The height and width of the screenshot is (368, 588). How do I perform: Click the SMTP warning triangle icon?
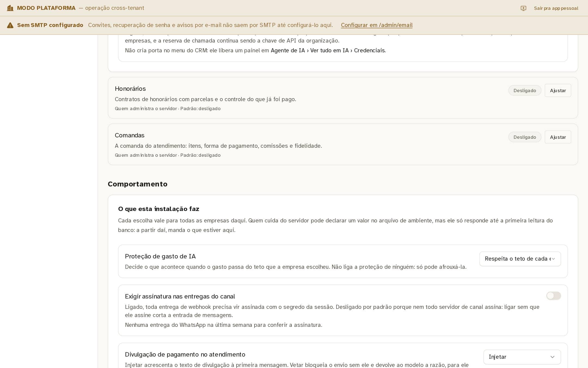point(10,25)
